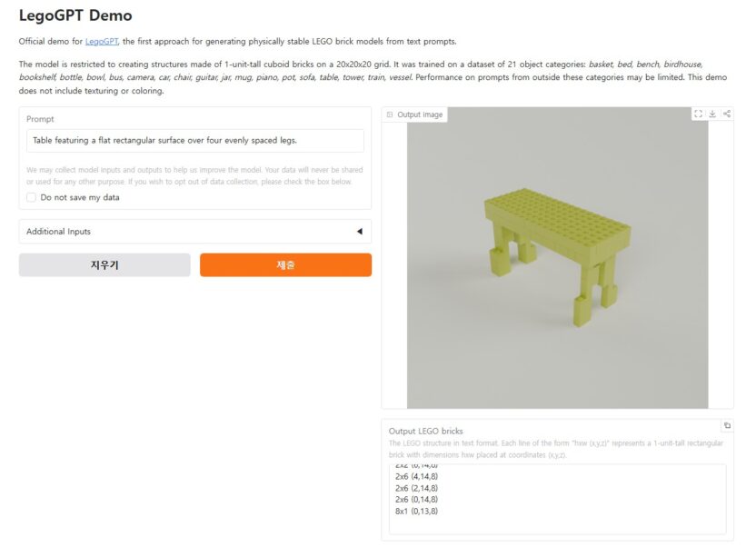Click the '8x1 (0,13,8)' brick line
The image size is (756, 557).
416,511
